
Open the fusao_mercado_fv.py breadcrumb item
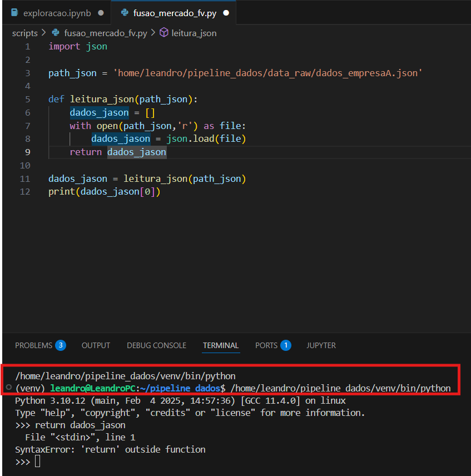[105, 33]
